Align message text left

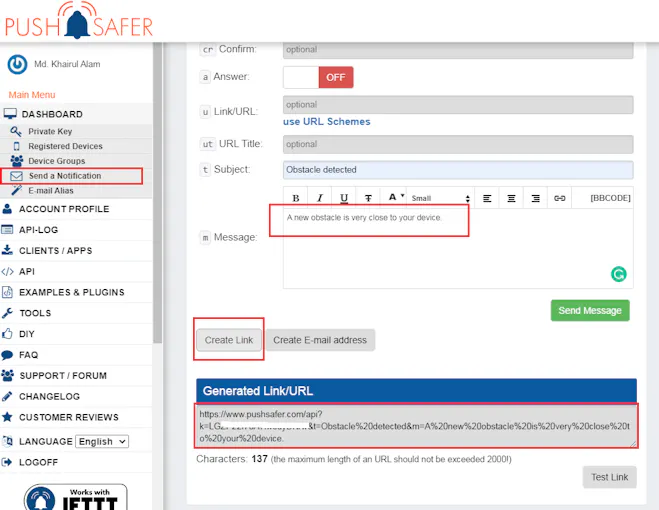click(x=487, y=198)
